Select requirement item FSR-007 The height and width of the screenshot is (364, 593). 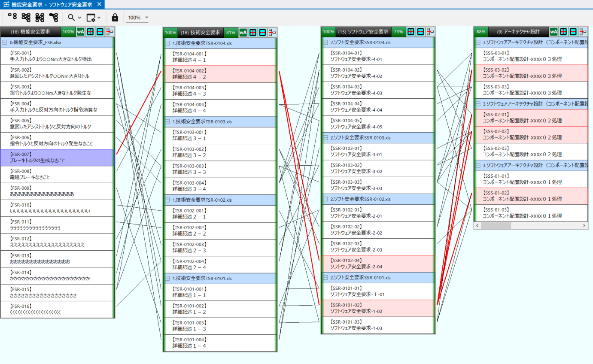58,158
